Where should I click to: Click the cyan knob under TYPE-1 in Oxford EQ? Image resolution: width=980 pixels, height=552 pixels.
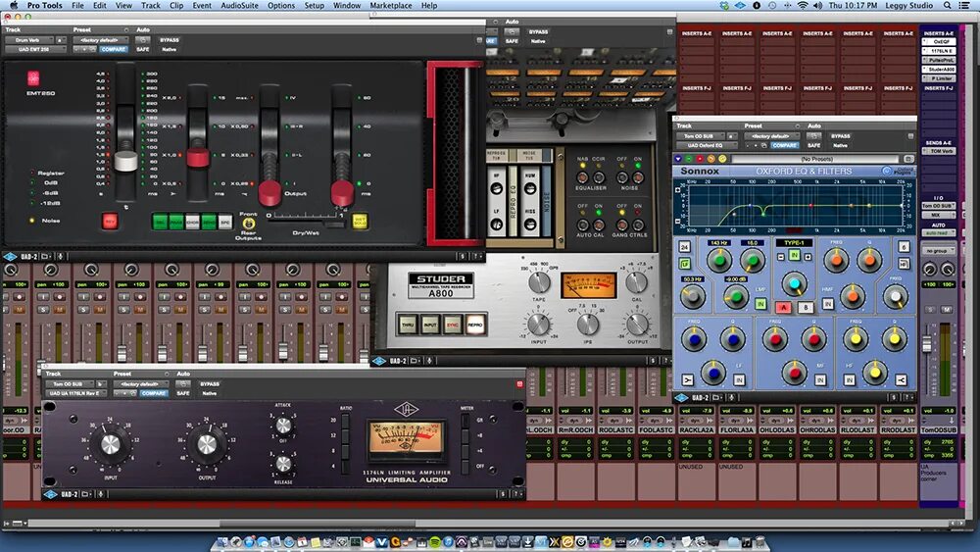(x=794, y=283)
